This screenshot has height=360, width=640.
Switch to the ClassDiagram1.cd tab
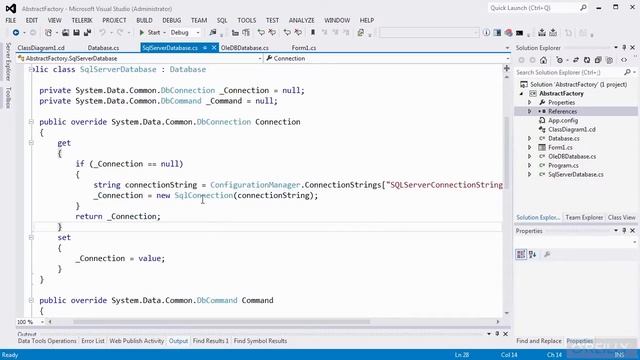tap(41, 48)
